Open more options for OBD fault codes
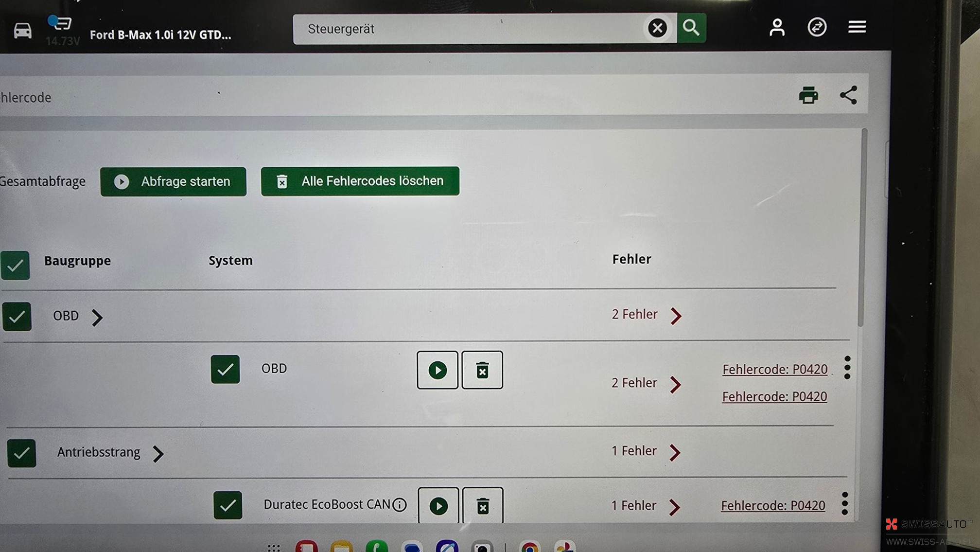980x552 pixels. 847,368
